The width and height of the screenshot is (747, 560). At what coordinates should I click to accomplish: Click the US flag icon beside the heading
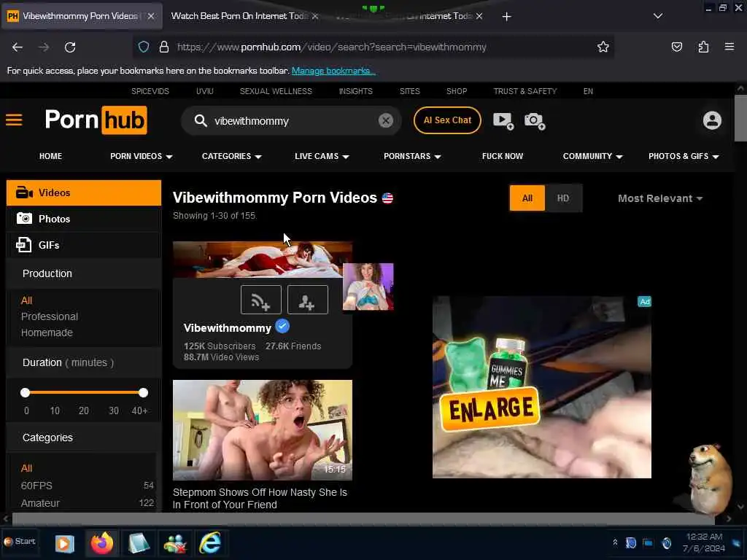pyautogui.click(x=387, y=198)
